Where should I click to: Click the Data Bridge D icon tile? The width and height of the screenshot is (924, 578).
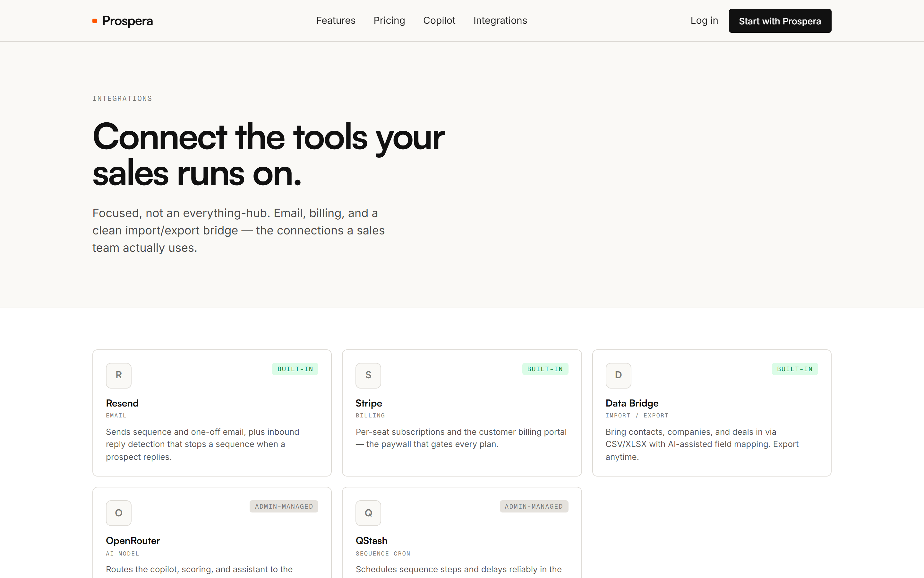click(618, 375)
